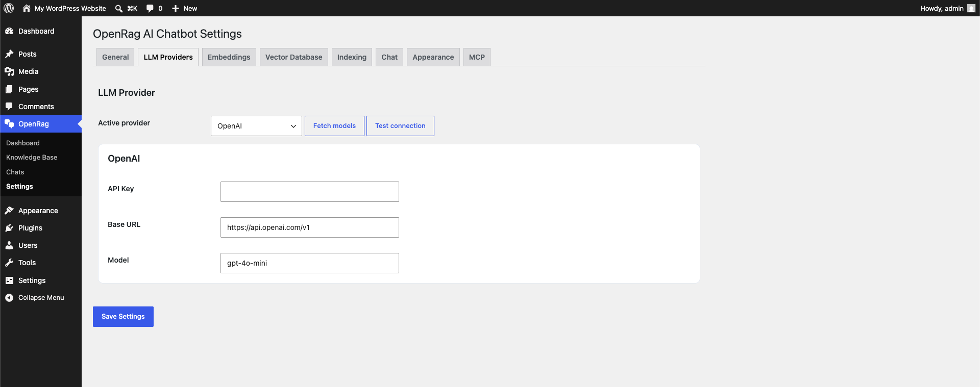This screenshot has width=980, height=387.
Task: Click the plus New icon
Action: click(176, 8)
